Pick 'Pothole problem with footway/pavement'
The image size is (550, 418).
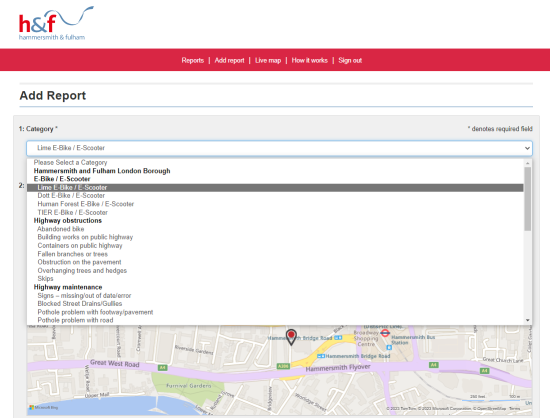[275, 312]
